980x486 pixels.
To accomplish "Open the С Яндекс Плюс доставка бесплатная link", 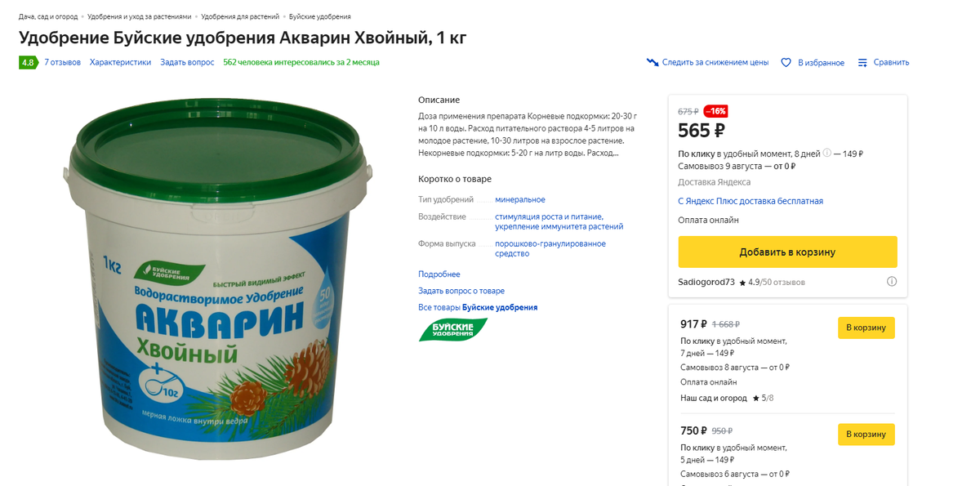I will (751, 201).
